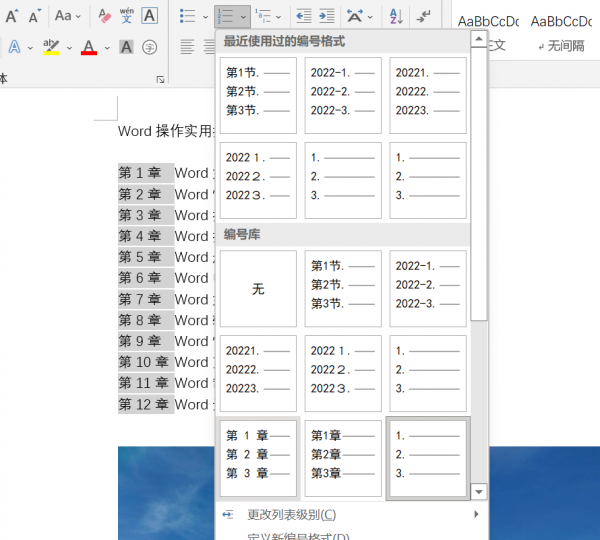
Task: Open the phonetic guide wén icon
Action: click(x=127, y=16)
